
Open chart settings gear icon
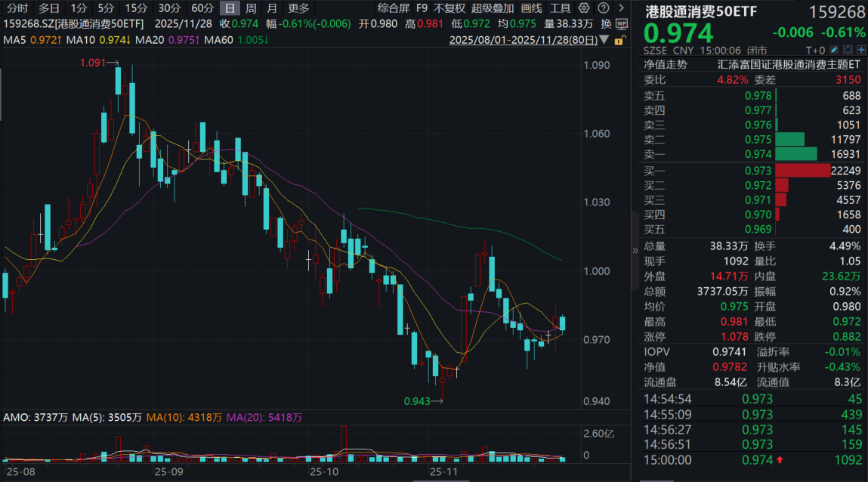[x=584, y=8]
